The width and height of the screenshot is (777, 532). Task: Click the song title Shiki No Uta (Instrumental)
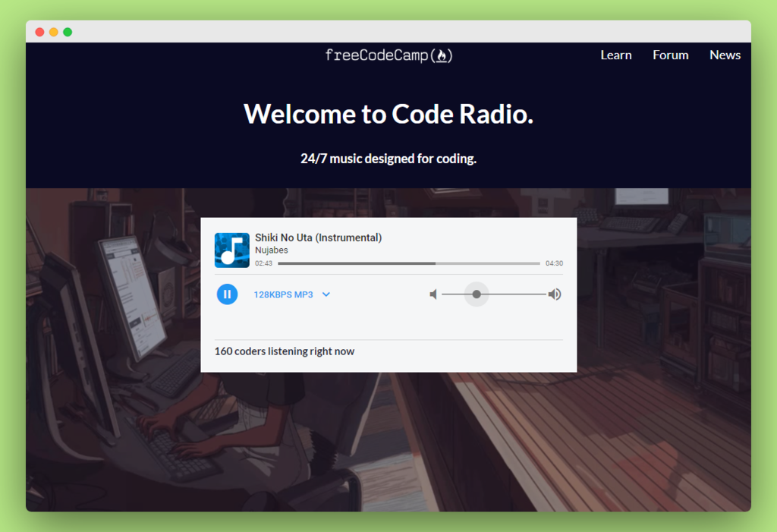coord(319,237)
